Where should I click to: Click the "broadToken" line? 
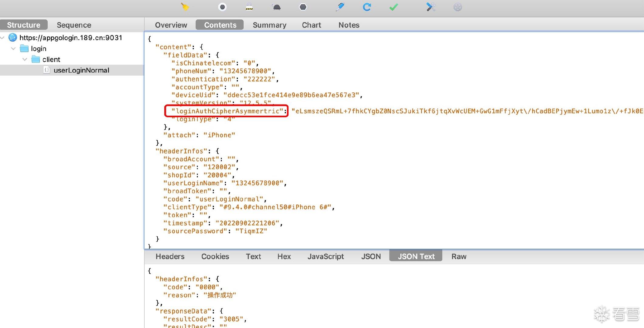tap(197, 191)
